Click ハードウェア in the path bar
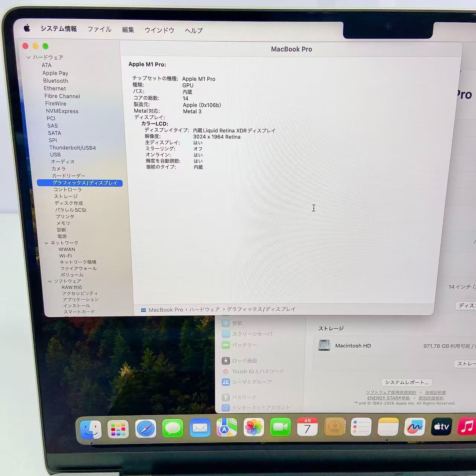 pos(205,309)
